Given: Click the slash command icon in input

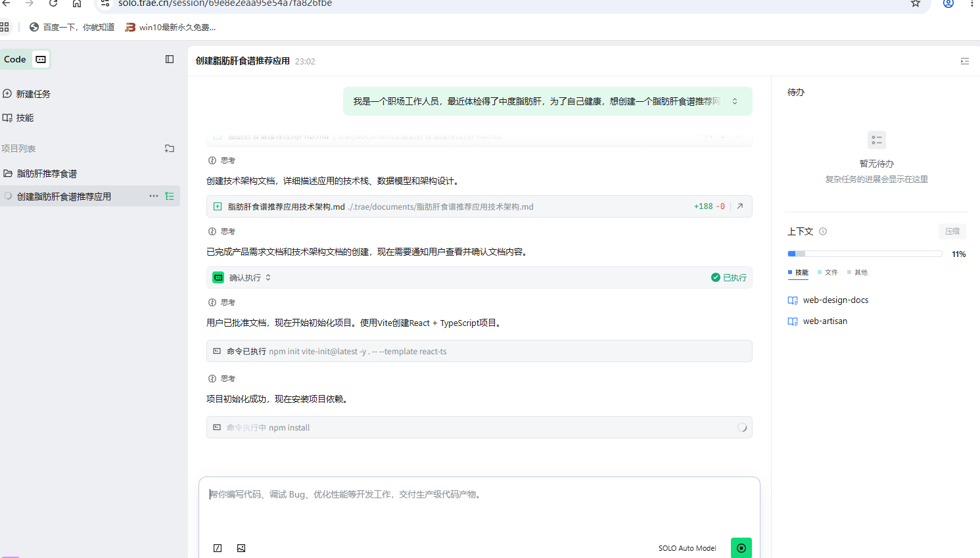Looking at the screenshot, I should (218, 548).
